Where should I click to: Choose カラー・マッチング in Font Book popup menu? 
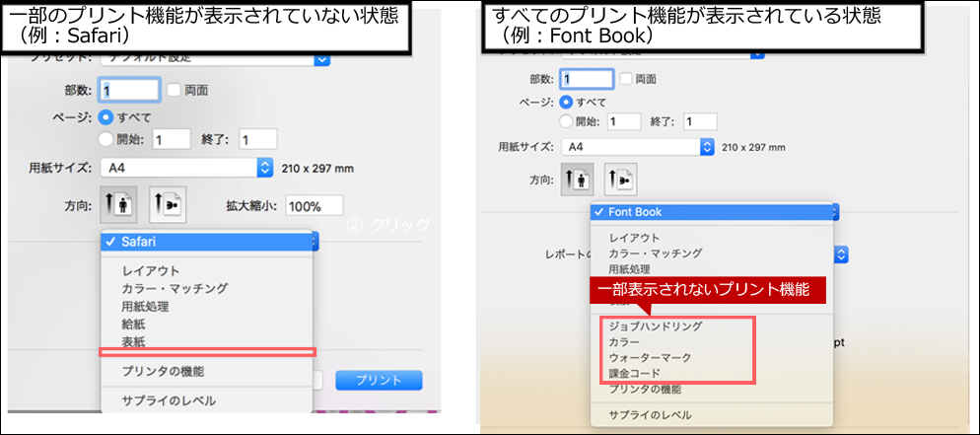pos(655,254)
